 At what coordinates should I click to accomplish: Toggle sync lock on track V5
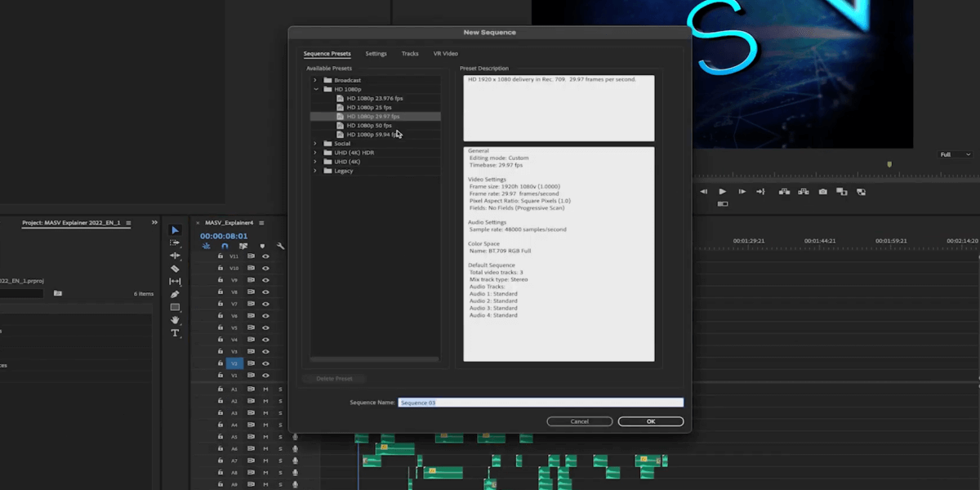(251, 327)
